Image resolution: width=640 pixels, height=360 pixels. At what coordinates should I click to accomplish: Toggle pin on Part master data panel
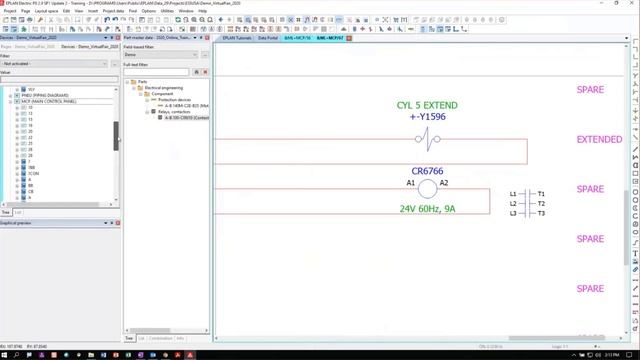201,38
